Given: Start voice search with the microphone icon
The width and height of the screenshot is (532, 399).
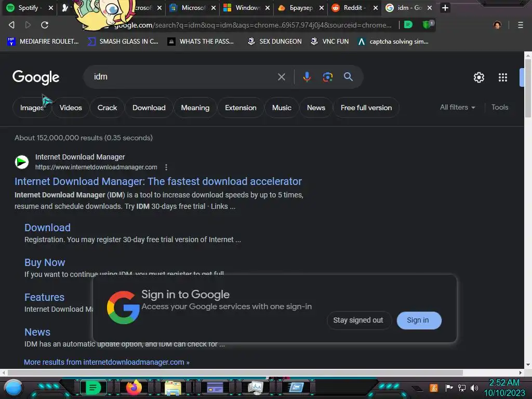Looking at the screenshot, I should click(307, 77).
